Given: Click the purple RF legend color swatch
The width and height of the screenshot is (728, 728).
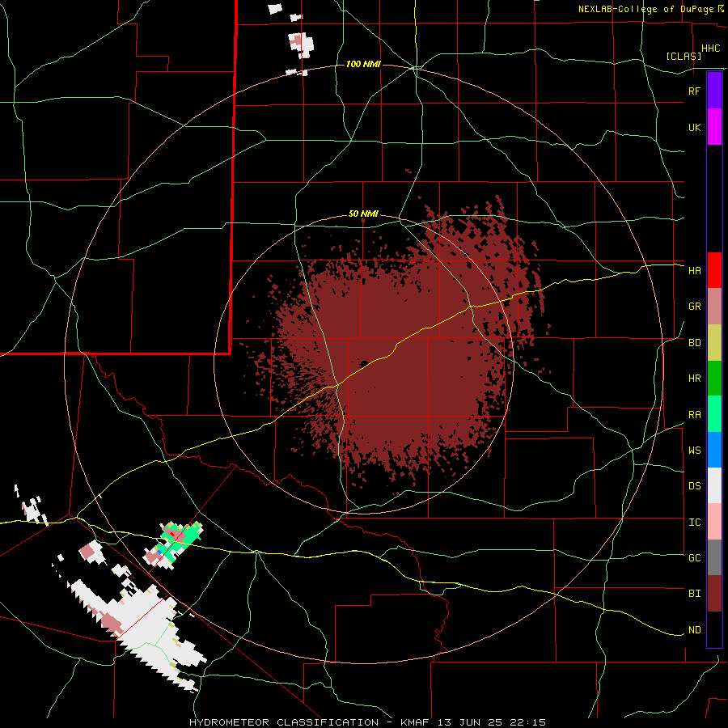Looking at the screenshot, I should coord(714,91).
